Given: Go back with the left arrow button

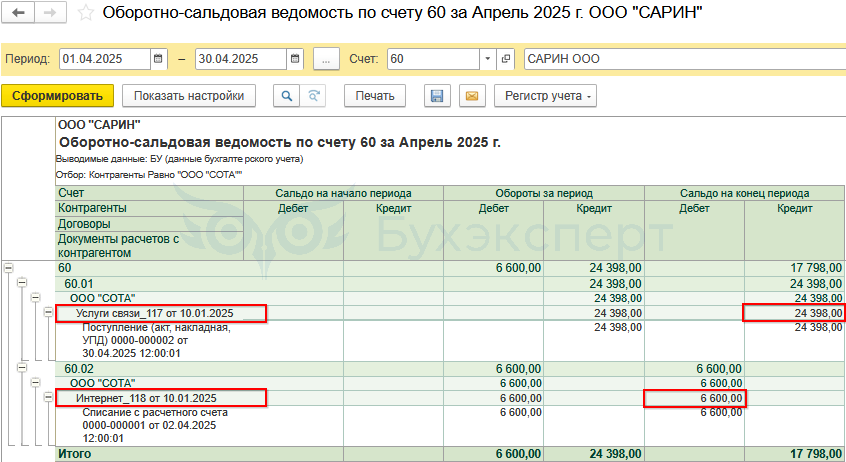Looking at the screenshot, I should 18,12.
